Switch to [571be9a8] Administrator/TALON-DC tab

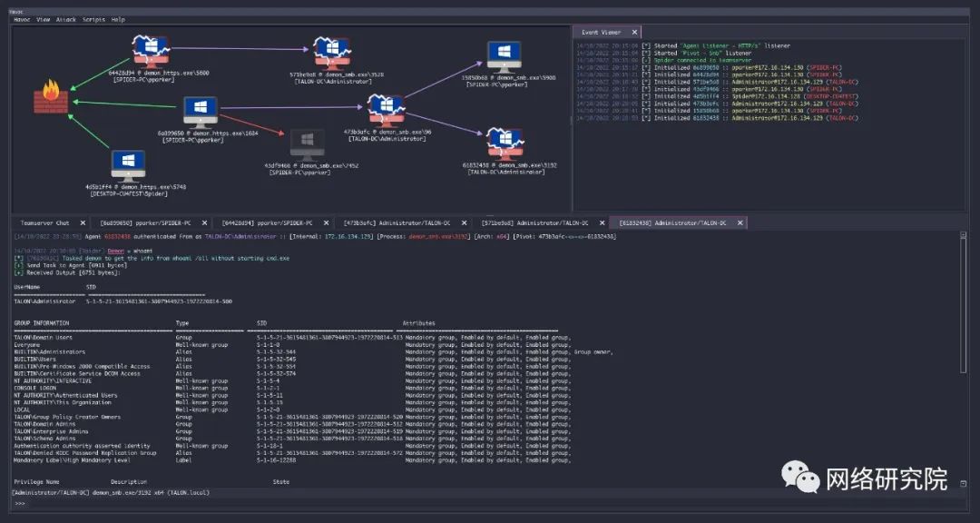click(x=535, y=222)
